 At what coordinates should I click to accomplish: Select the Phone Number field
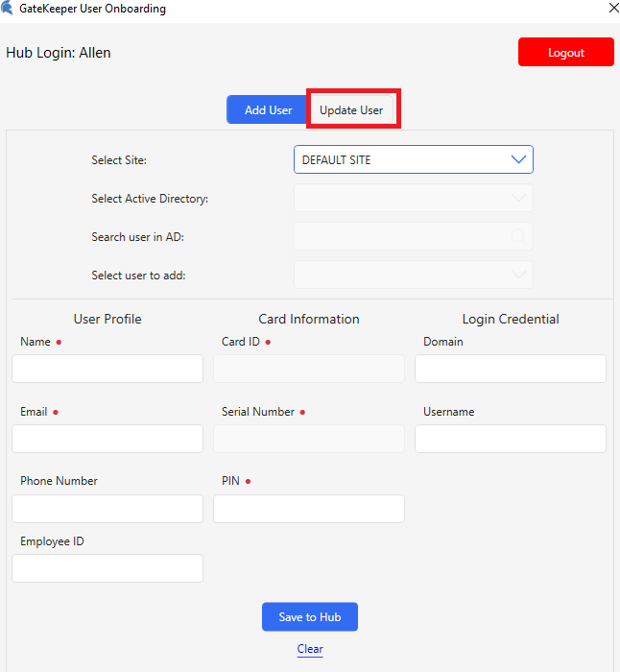107,509
